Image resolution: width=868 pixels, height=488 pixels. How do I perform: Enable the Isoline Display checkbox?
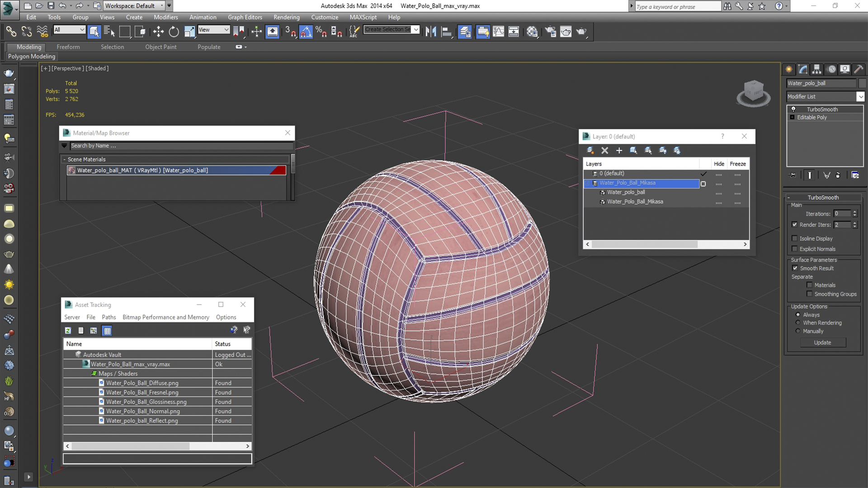pyautogui.click(x=795, y=239)
